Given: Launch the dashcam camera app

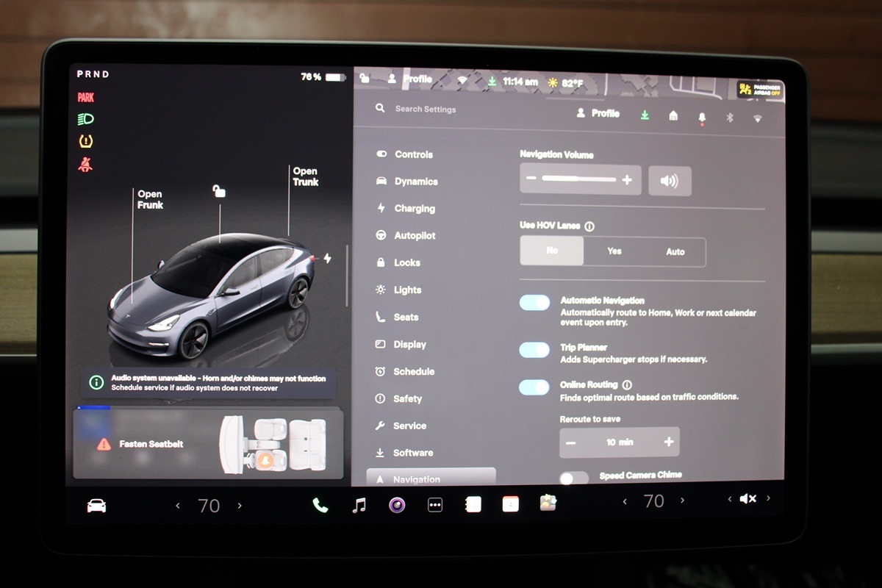Looking at the screenshot, I should pyautogui.click(x=397, y=505).
